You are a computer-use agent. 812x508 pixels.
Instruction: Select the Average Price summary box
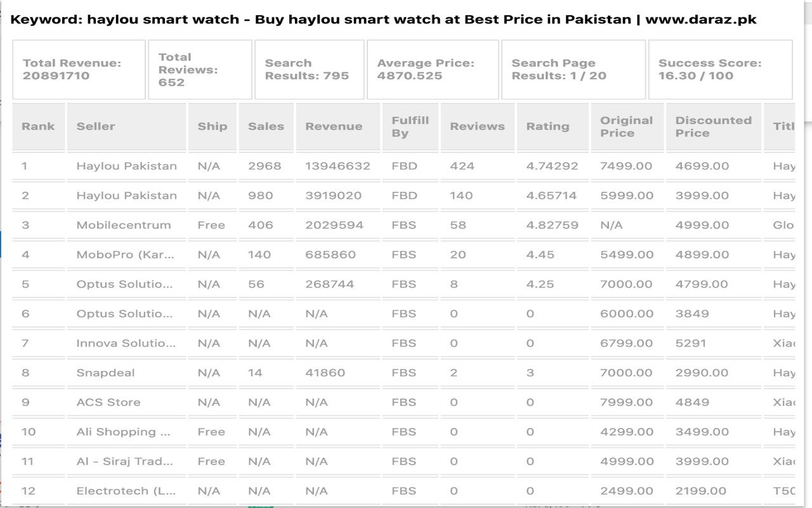pyautogui.click(x=433, y=69)
